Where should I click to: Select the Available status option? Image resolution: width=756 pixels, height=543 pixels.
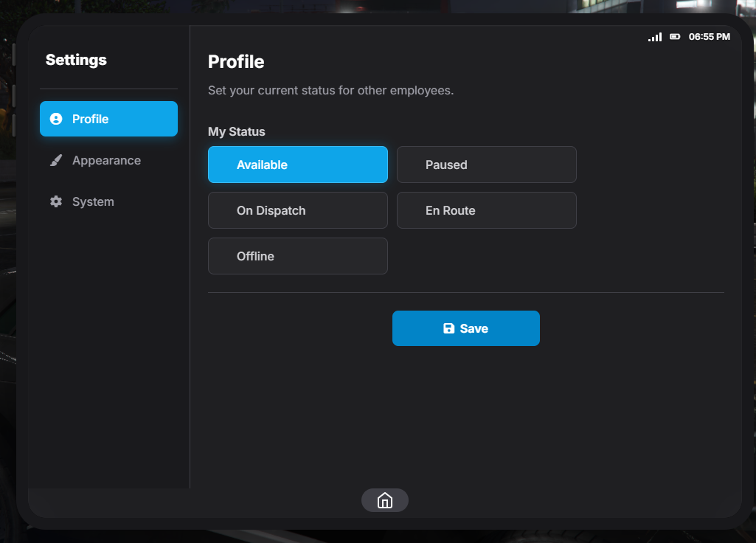[297, 165]
